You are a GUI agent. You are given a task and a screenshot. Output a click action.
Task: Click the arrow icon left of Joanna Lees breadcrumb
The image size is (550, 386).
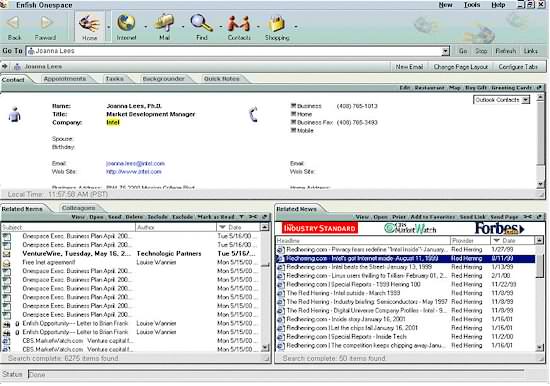[5, 66]
